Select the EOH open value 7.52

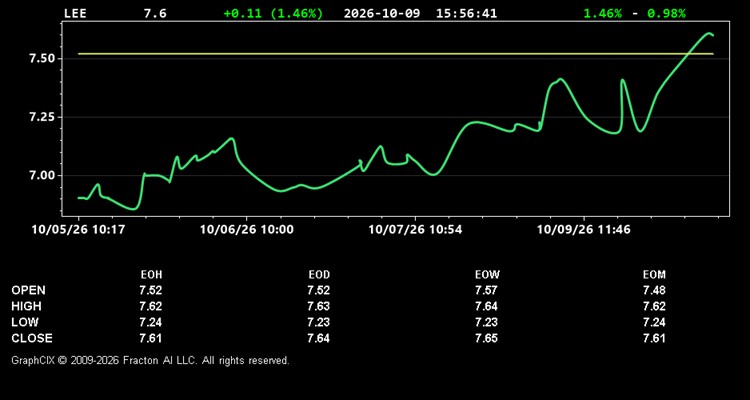tap(151, 290)
